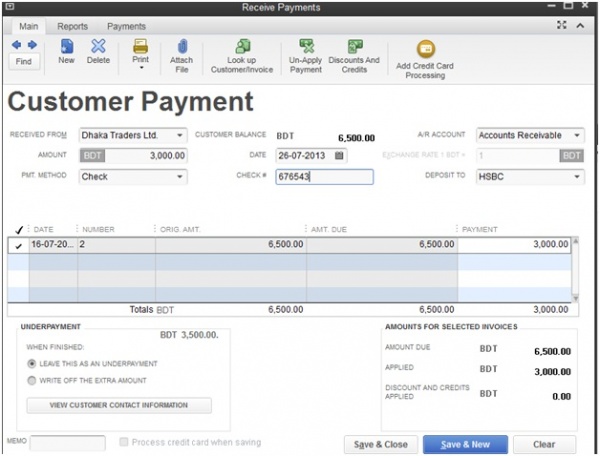This screenshot has height=456, width=600.
Task: Expand the Received From customer dropdown
Action: pyautogui.click(x=180, y=135)
